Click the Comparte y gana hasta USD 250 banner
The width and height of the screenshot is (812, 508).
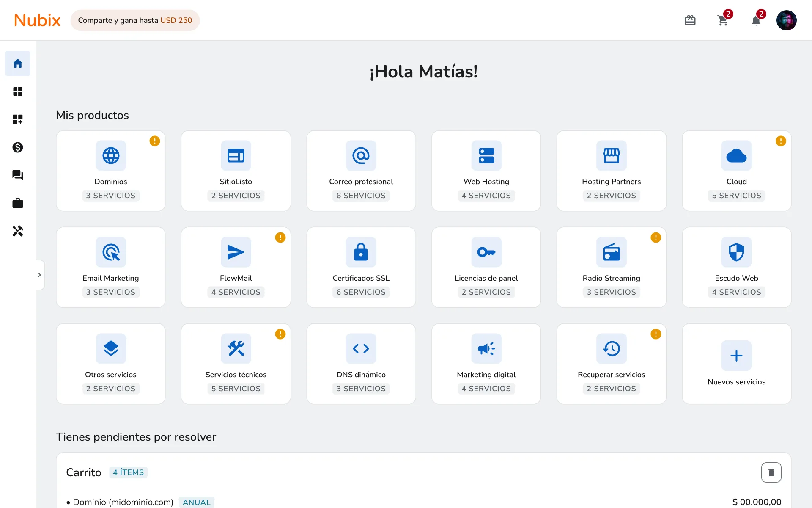click(x=135, y=20)
